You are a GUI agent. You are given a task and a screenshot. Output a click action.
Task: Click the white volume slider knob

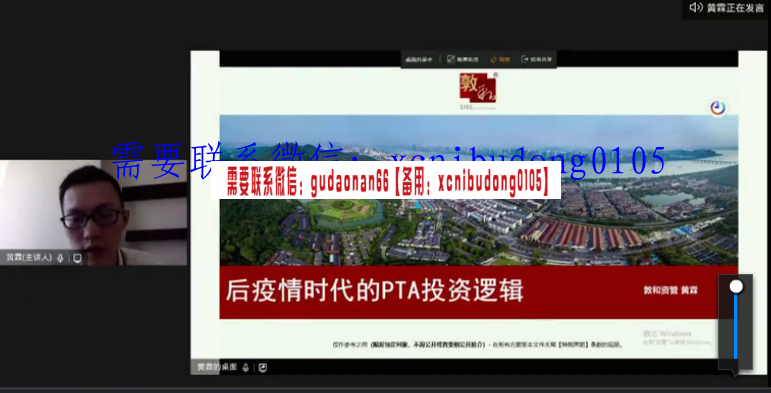click(736, 287)
